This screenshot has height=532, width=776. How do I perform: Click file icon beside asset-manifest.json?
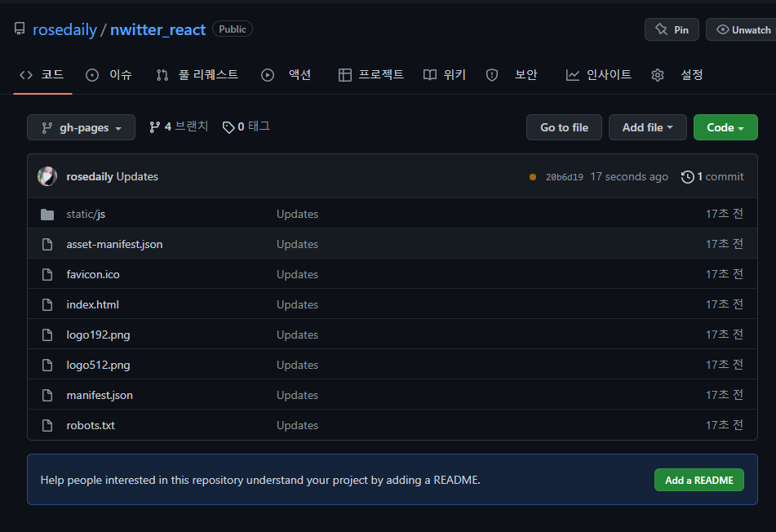(47, 245)
